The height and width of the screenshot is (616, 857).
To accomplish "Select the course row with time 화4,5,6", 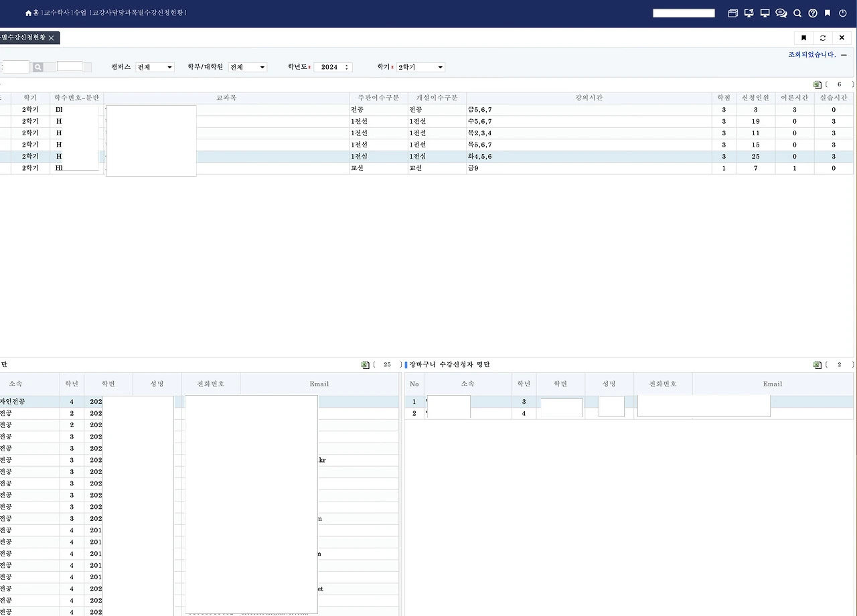I will (x=426, y=157).
